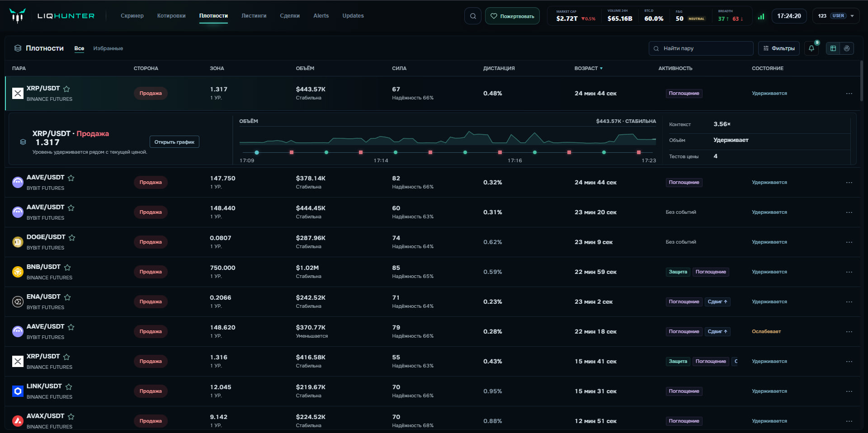
Task: Open the three-dot menu on the ENA/USDT row
Action: (849, 302)
